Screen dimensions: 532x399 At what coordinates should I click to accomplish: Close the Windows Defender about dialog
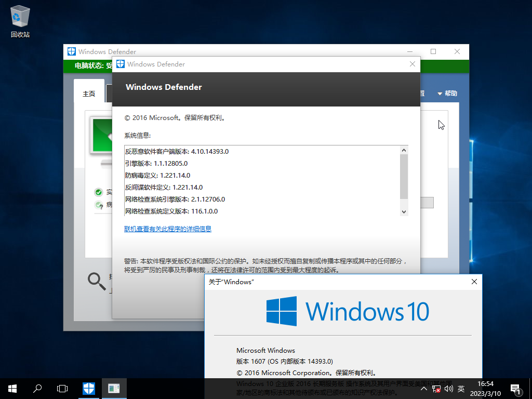pyautogui.click(x=412, y=64)
